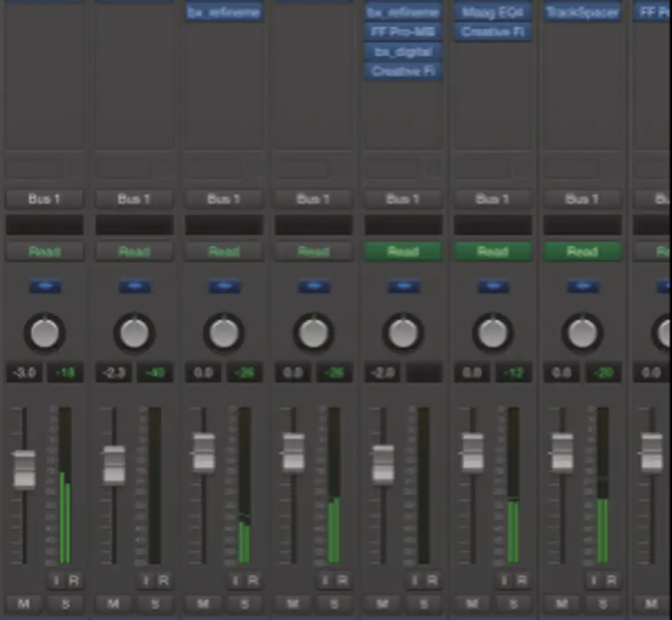
Task: Open the automation mode menu showing Read on channel five
Action: (x=403, y=251)
